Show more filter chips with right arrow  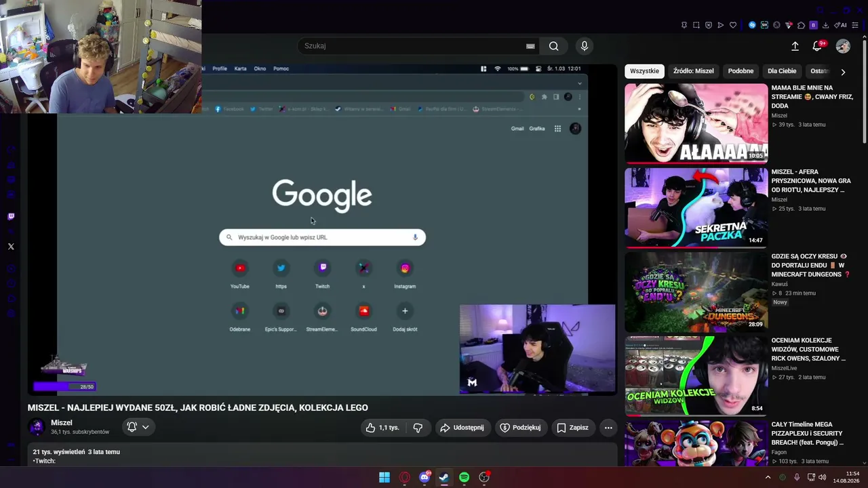pyautogui.click(x=843, y=72)
